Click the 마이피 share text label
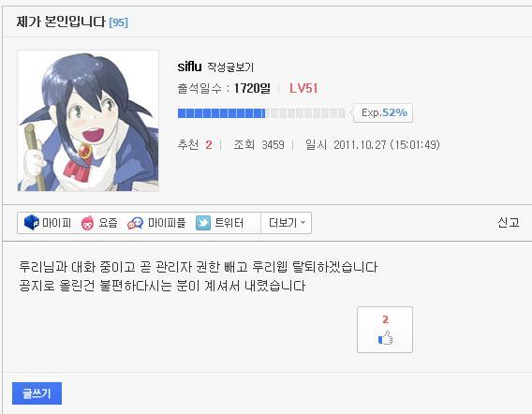Image resolution: width=532 pixels, height=414 pixels. tap(56, 223)
